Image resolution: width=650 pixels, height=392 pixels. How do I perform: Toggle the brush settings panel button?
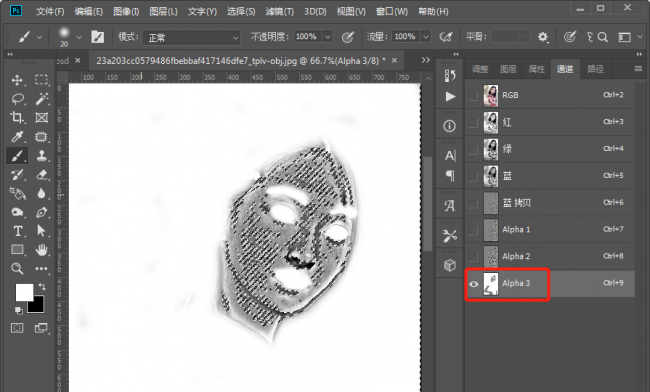(x=98, y=37)
